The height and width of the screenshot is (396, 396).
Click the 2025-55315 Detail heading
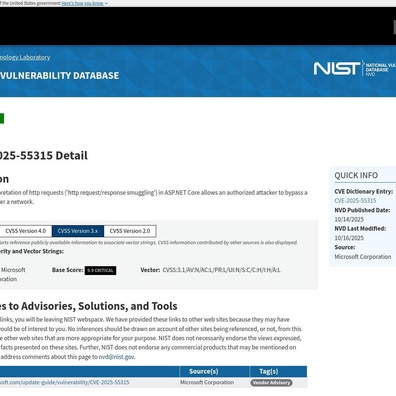point(44,155)
